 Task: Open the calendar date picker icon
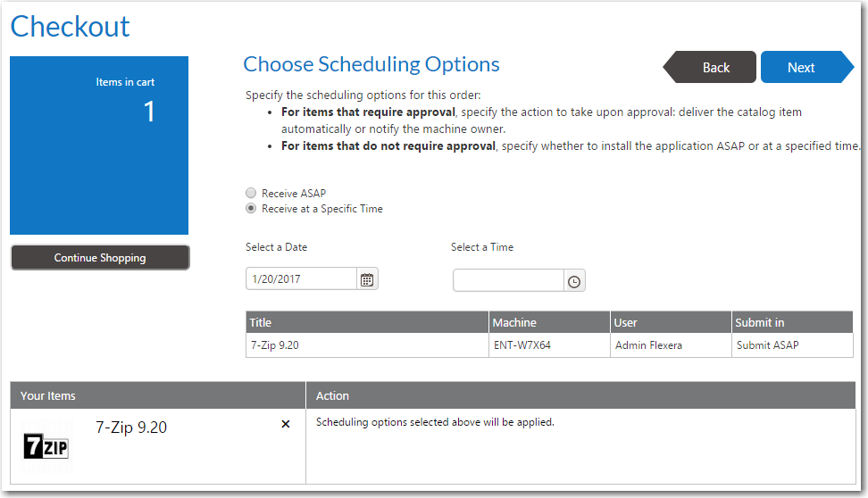pyautogui.click(x=367, y=279)
